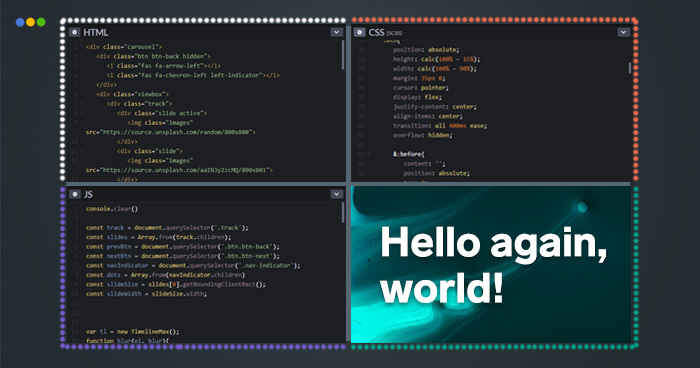Viewport: 700px width, 368px height.
Task: Click the 'width: calc(100% - 90%)' line
Action: [x=434, y=69]
